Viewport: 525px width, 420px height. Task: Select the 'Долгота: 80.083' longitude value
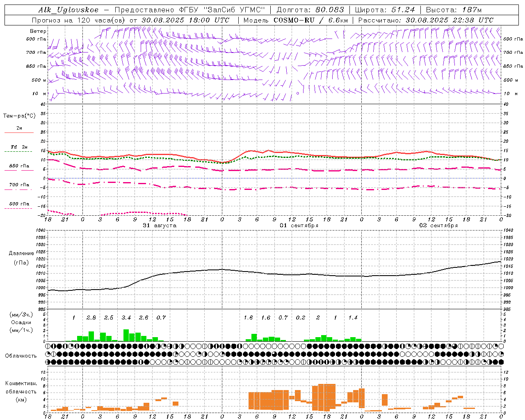[310, 10]
